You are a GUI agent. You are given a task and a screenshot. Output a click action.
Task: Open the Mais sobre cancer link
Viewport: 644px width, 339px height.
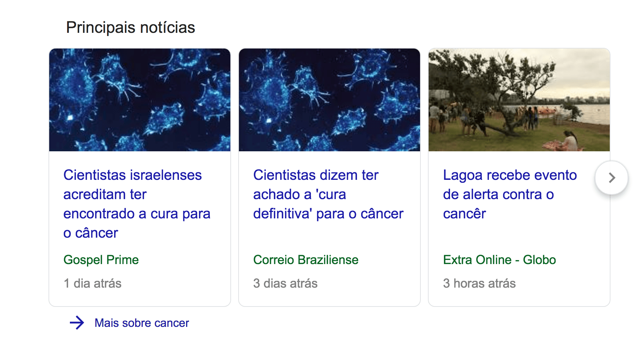142,323
